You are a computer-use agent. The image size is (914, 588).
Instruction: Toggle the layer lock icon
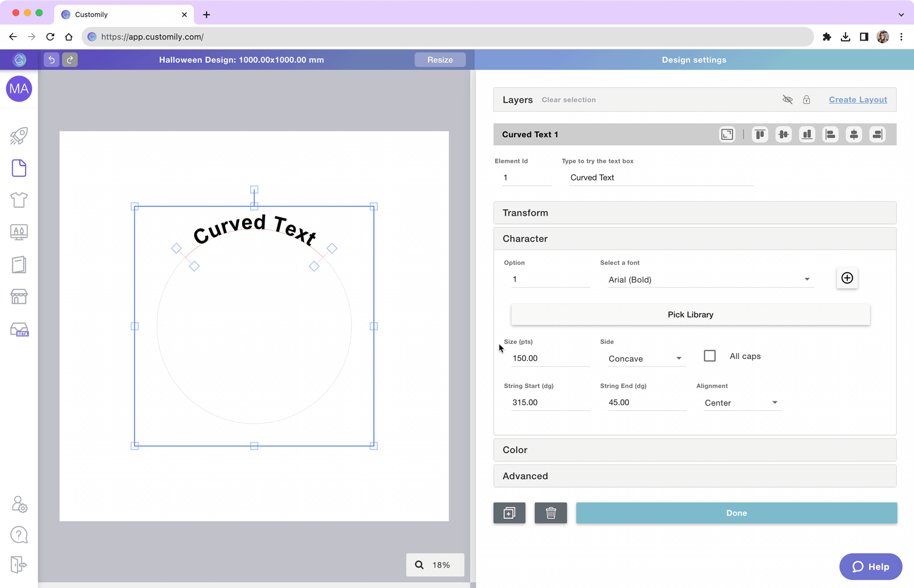tap(806, 99)
